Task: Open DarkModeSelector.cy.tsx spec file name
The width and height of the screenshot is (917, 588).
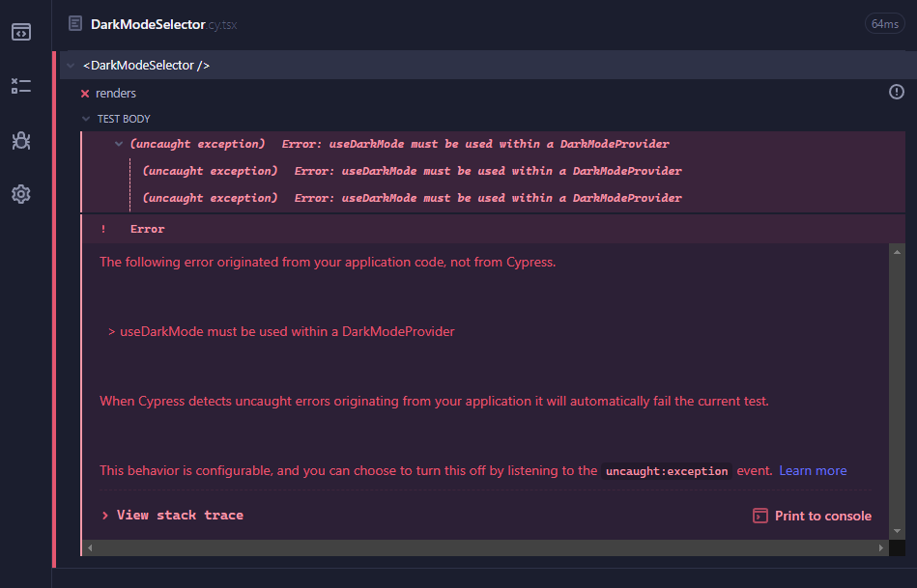Action: click(163, 24)
